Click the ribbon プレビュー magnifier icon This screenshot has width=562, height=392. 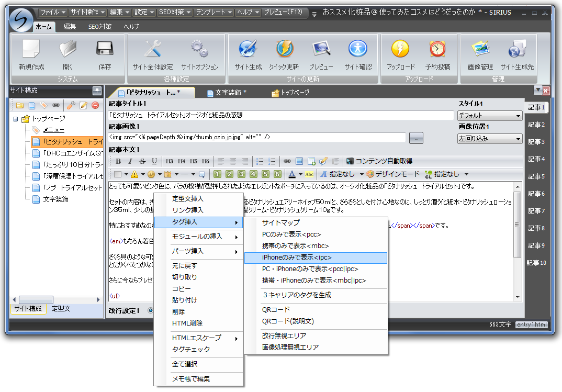[x=321, y=49]
